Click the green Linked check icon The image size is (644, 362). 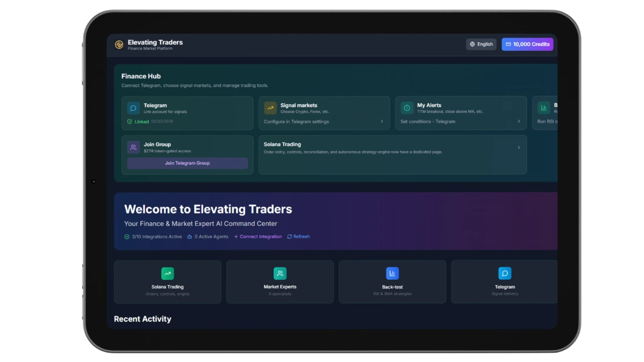[130, 122]
